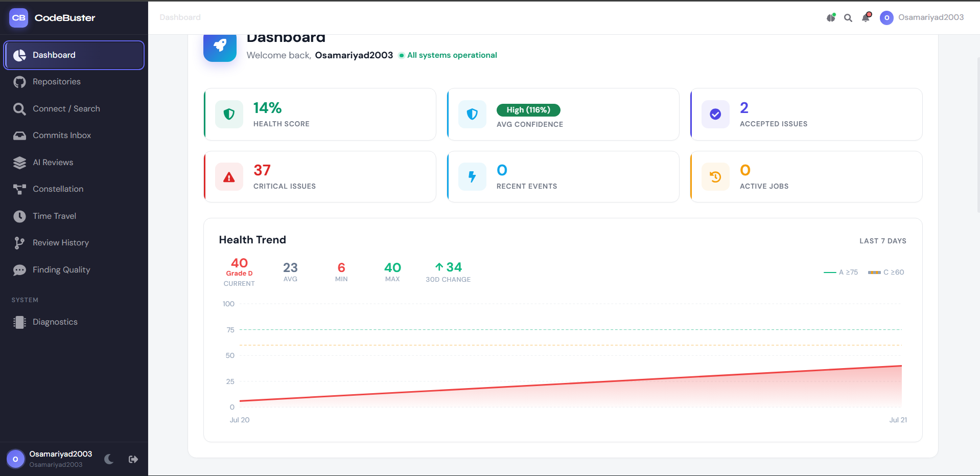
Task: Open the notifications bell icon
Action: click(x=866, y=17)
